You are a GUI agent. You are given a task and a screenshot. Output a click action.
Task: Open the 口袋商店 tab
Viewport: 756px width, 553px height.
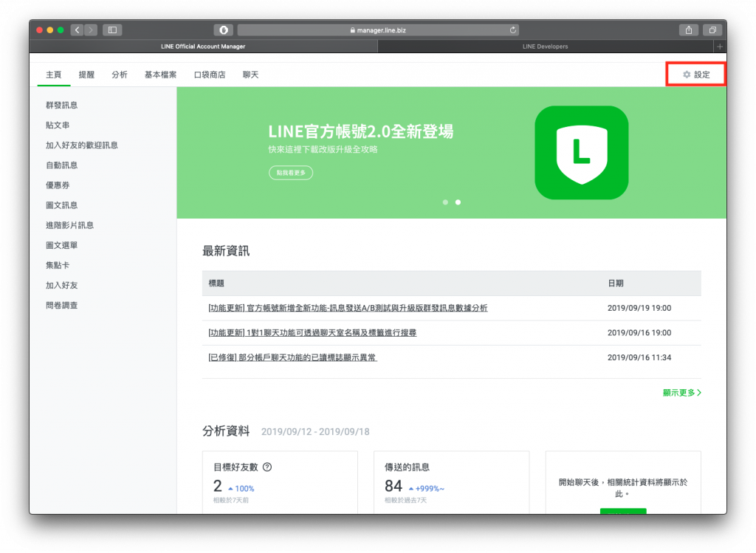(210, 75)
